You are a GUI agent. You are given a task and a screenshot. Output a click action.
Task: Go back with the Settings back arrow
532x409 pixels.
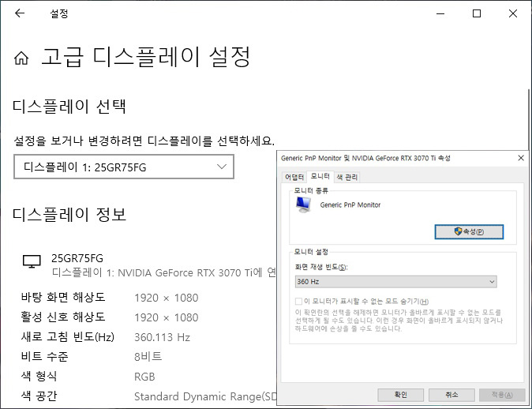[20, 13]
